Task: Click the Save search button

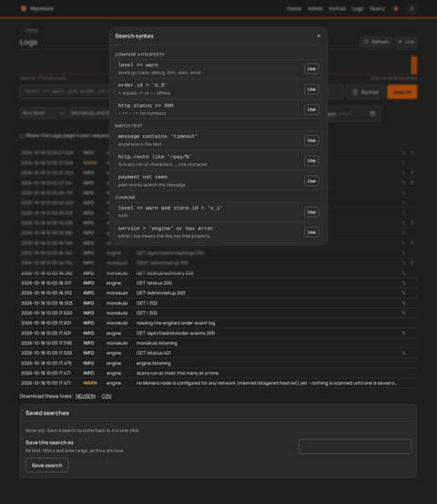Action: pos(46,466)
